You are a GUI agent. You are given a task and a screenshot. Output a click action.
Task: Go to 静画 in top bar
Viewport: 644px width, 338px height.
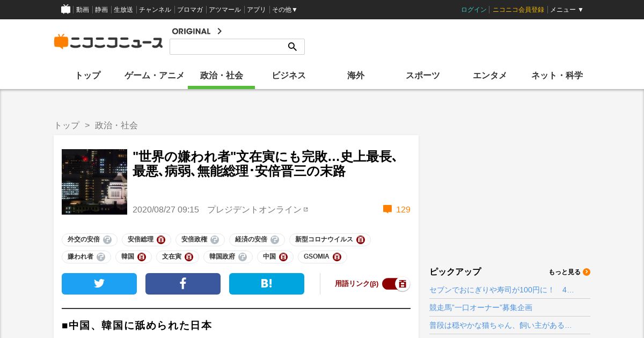coord(101,10)
